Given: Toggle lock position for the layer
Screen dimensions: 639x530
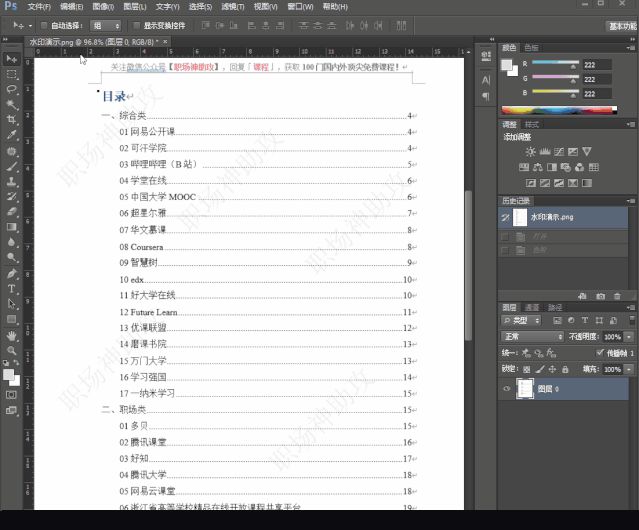Looking at the screenshot, I should (552, 369).
